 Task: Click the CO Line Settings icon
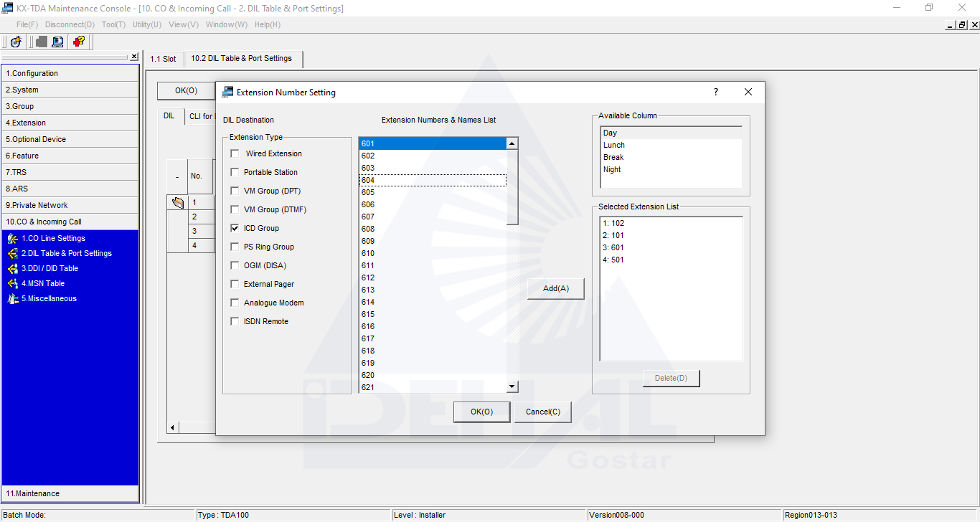pos(13,238)
